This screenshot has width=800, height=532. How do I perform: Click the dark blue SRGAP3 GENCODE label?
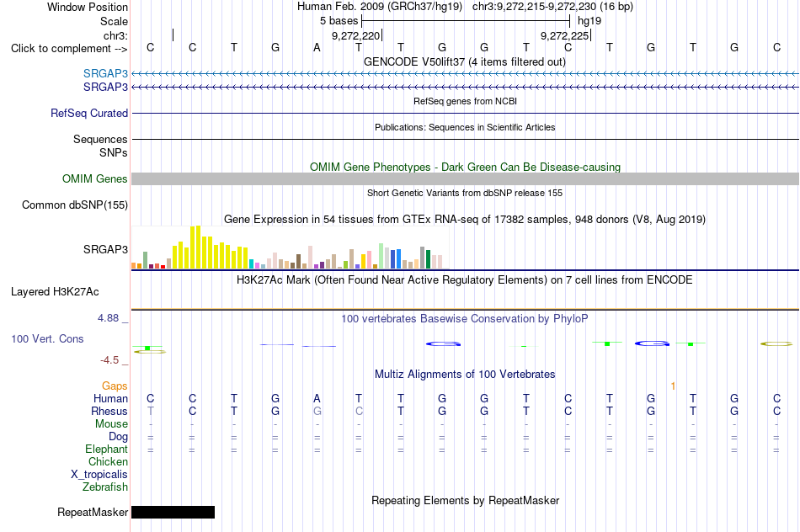[105, 88]
